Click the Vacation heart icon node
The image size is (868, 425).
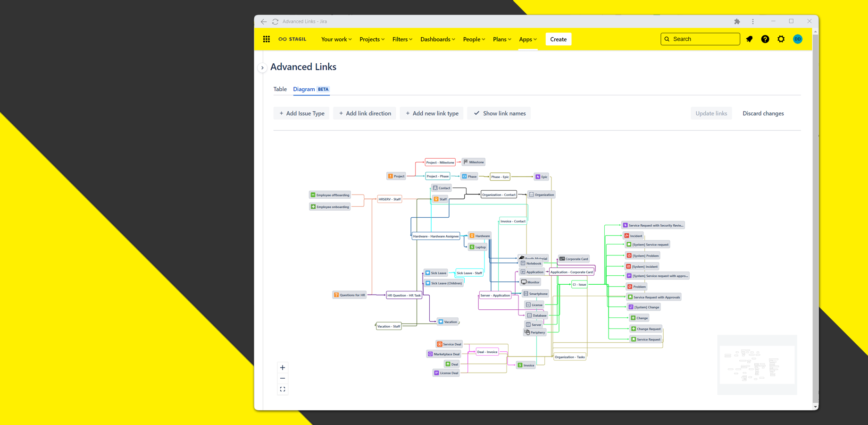(x=442, y=322)
